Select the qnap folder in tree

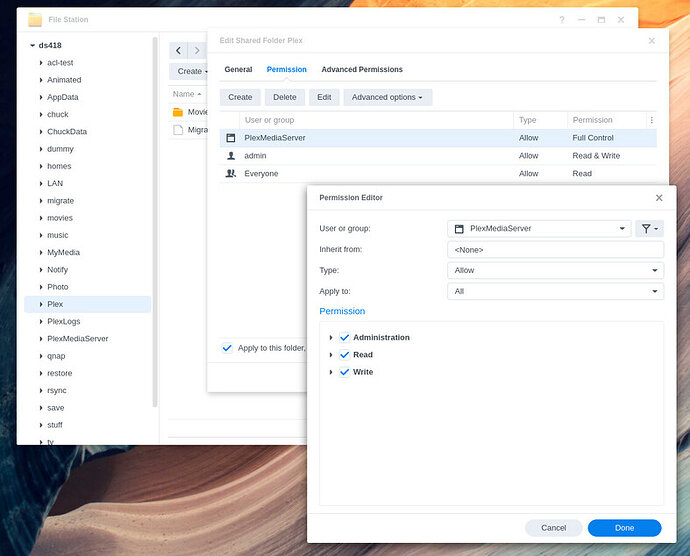pyautogui.click(x=56, y=356)
